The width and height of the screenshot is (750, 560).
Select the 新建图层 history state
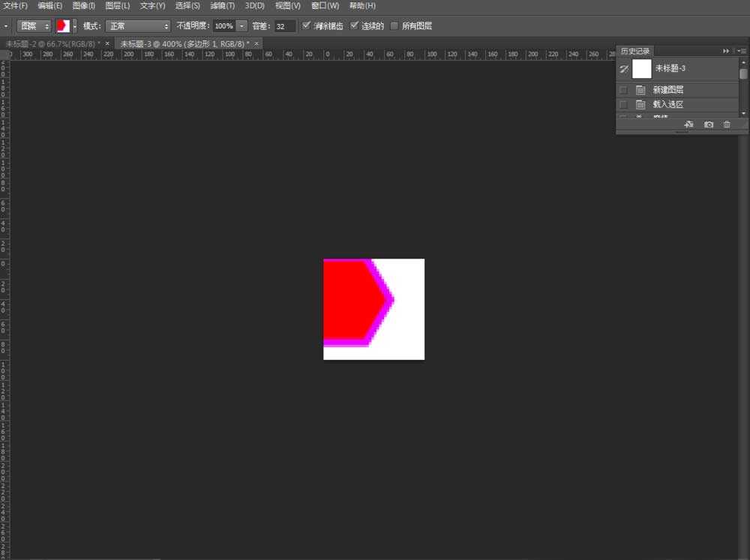(667, 89)
